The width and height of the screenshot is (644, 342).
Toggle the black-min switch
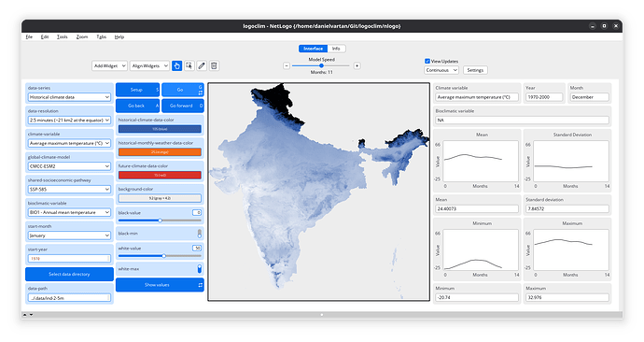[199, 234]
